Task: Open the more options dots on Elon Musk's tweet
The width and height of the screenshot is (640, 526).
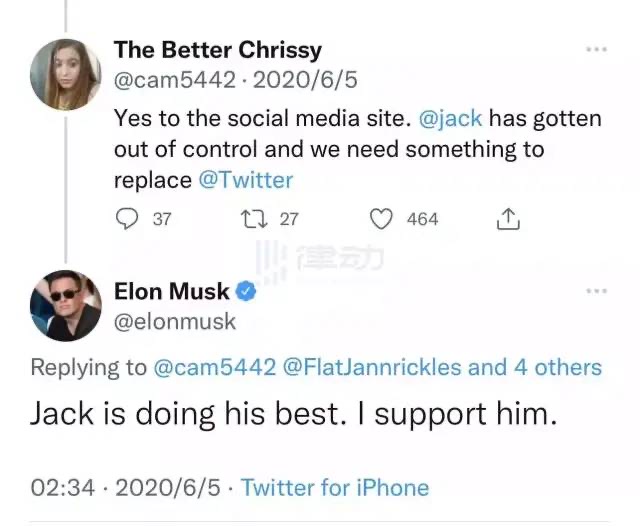Action: point(596,291)
